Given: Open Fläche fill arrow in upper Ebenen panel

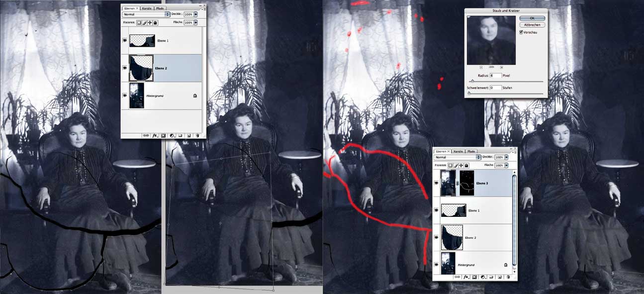Looking at the screenshot, I should pos(195,22).
